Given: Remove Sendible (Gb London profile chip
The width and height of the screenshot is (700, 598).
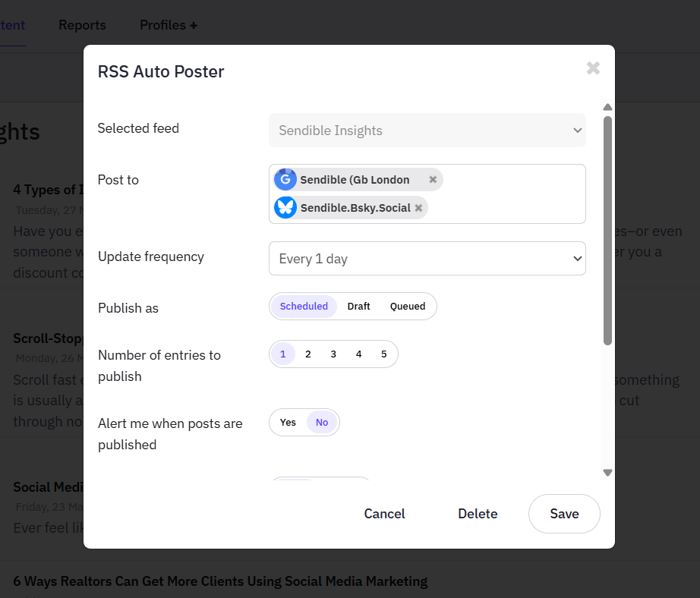Looking at the screenshot, I should click(x=433, y=179).
